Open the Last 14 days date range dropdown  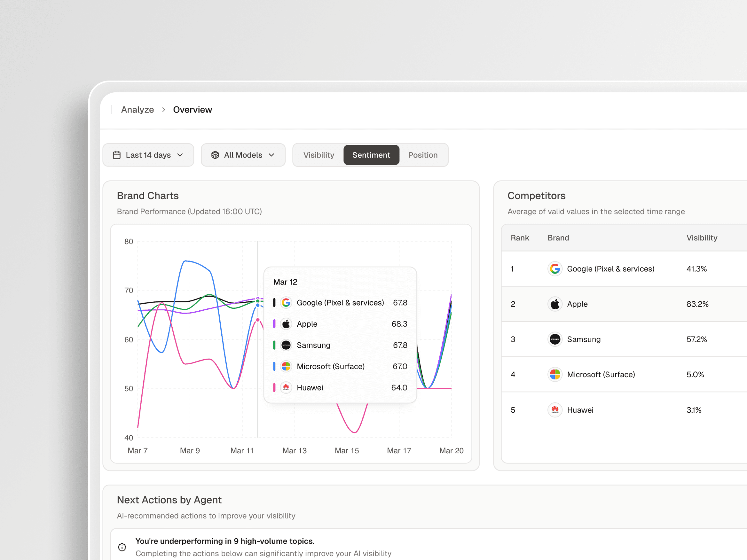pos(148,155)
